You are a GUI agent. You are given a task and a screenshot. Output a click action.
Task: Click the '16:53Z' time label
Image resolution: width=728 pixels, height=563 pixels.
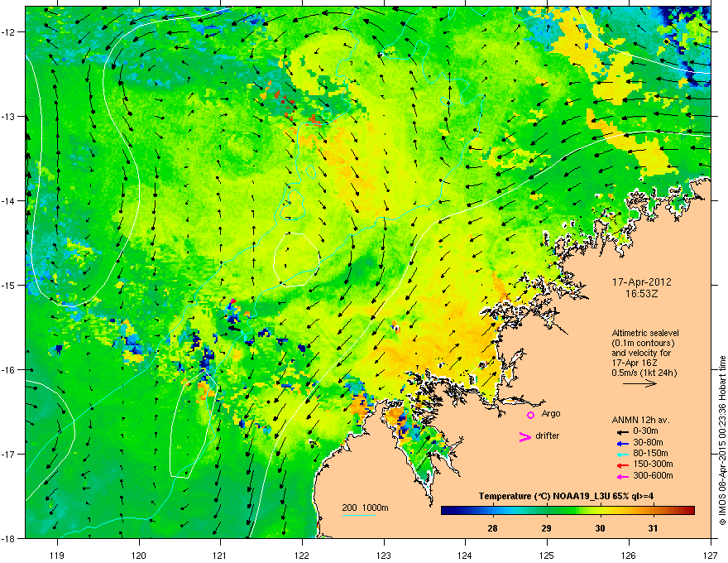642,294
